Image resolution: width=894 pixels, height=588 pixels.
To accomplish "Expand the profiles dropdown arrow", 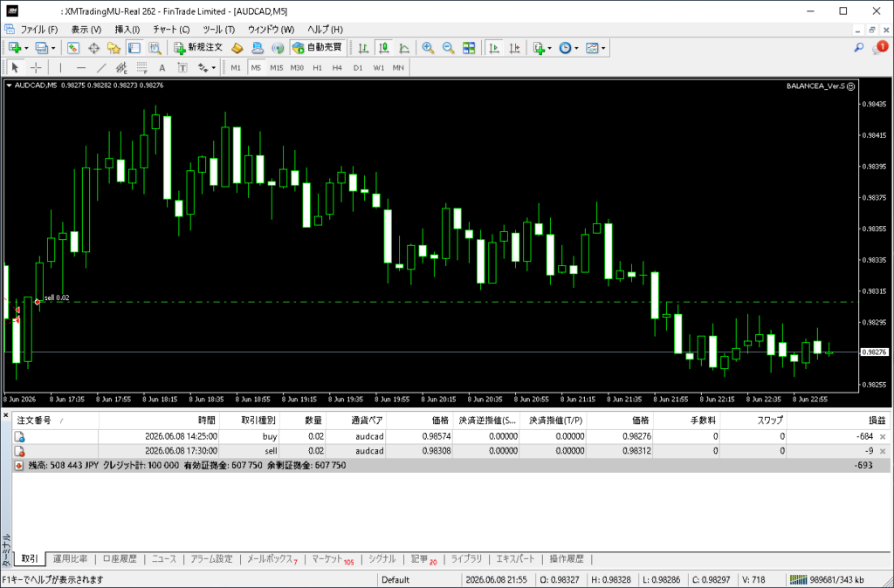I will point(53,49).
